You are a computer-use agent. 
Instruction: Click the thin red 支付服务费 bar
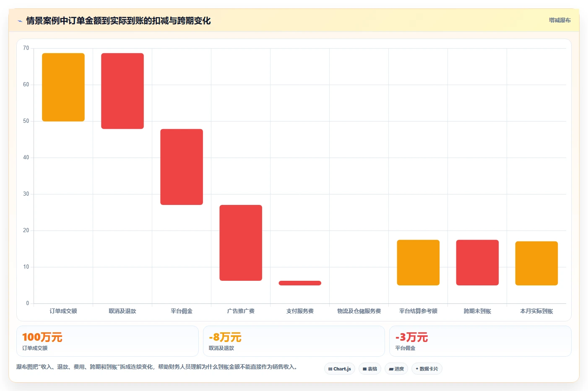point(300,283)
